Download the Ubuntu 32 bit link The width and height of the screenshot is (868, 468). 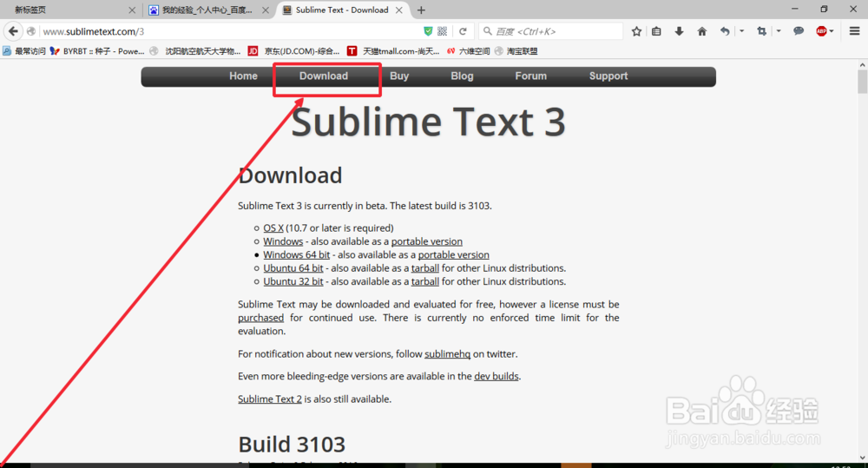coord(293,281)
